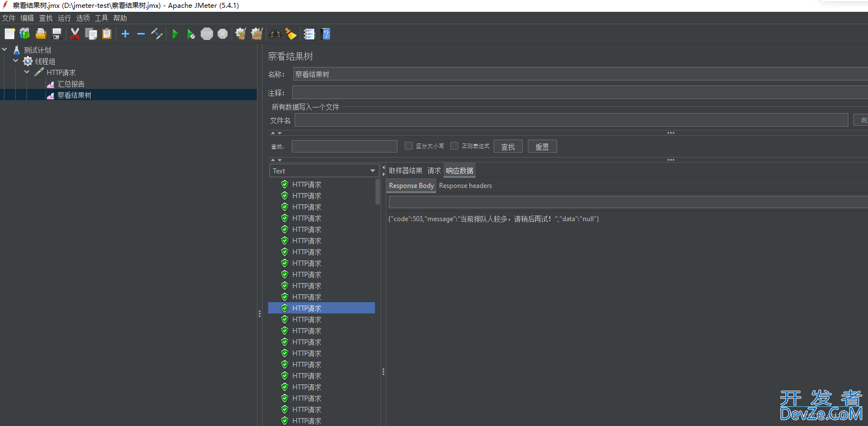Collapse the 测试计划 tree node arrow

coord(4,50)
